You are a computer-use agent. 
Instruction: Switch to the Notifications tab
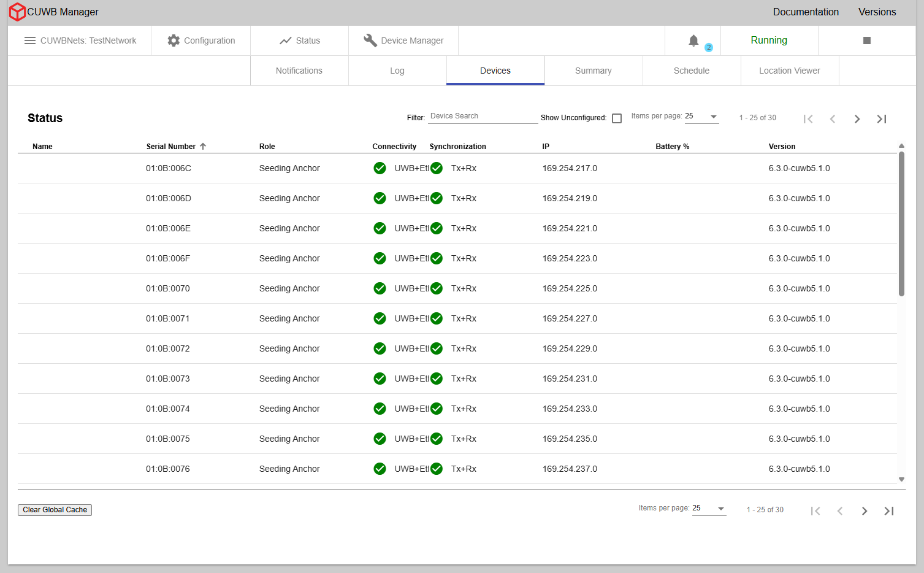pos(299,71)
